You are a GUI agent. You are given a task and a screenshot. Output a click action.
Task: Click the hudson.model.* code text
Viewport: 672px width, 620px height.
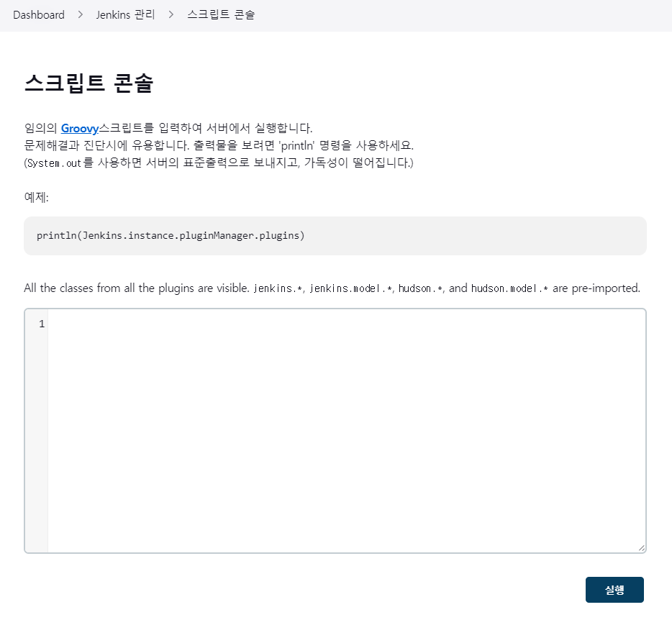point(509,289)
